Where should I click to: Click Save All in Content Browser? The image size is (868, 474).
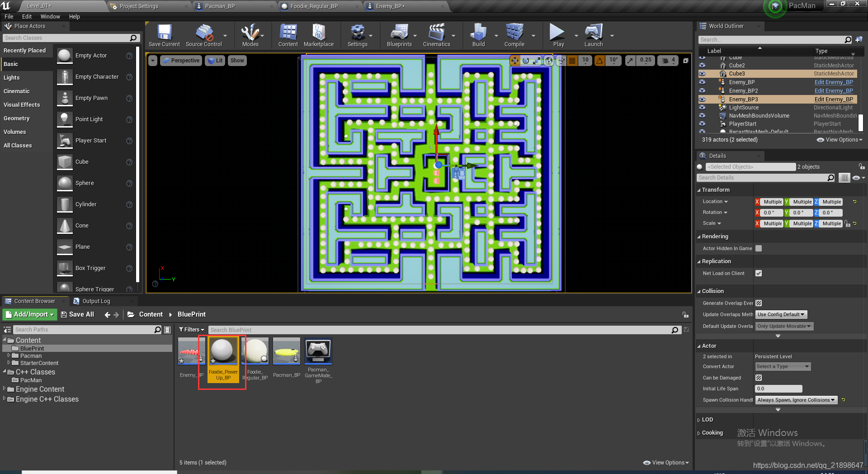click(x=77, y=314)
